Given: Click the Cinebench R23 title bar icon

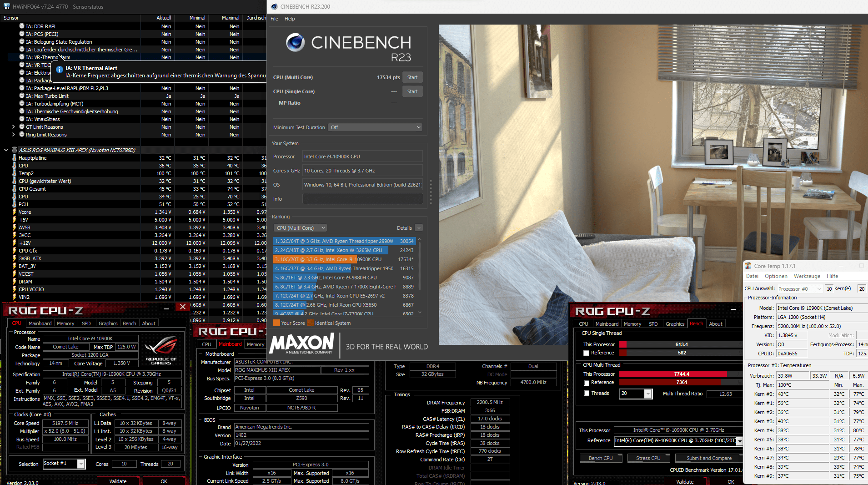Looking at the screenshot, I should [274, 6].
